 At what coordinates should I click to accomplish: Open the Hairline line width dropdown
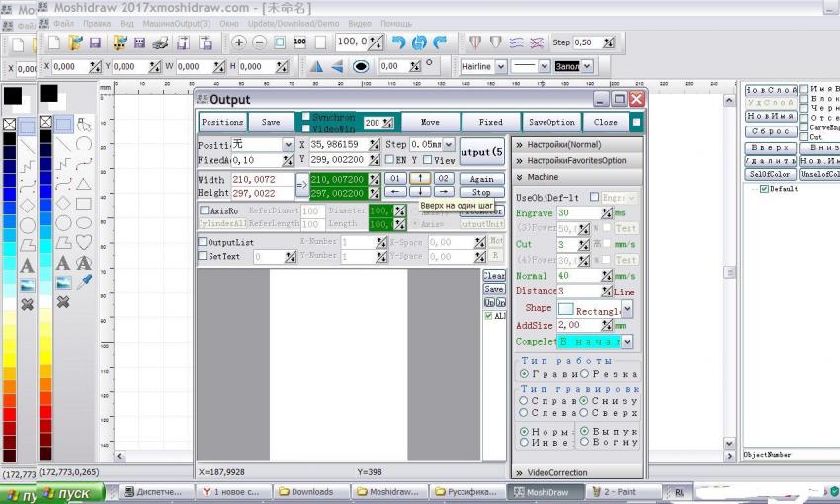pyautogui.click(x=500, y=67)
